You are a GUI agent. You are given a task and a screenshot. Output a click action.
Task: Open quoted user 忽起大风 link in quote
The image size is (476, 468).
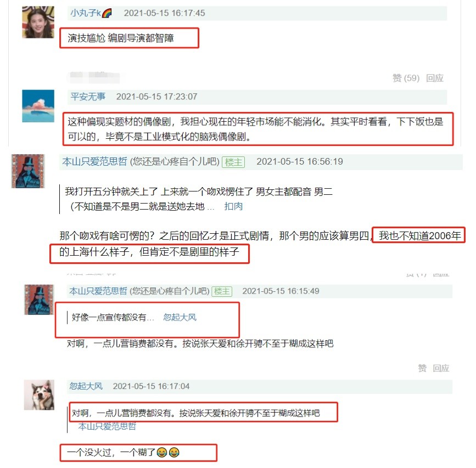tap(180, 317)
